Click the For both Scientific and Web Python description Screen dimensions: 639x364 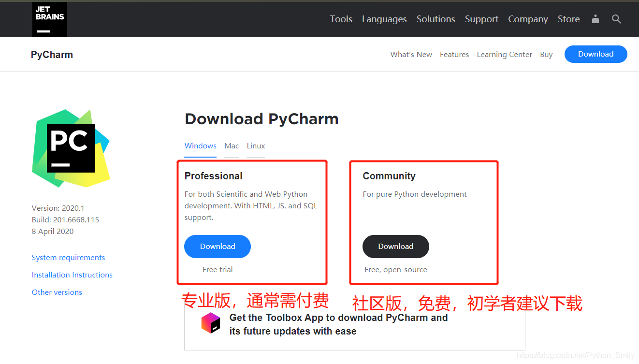point(251,206)
